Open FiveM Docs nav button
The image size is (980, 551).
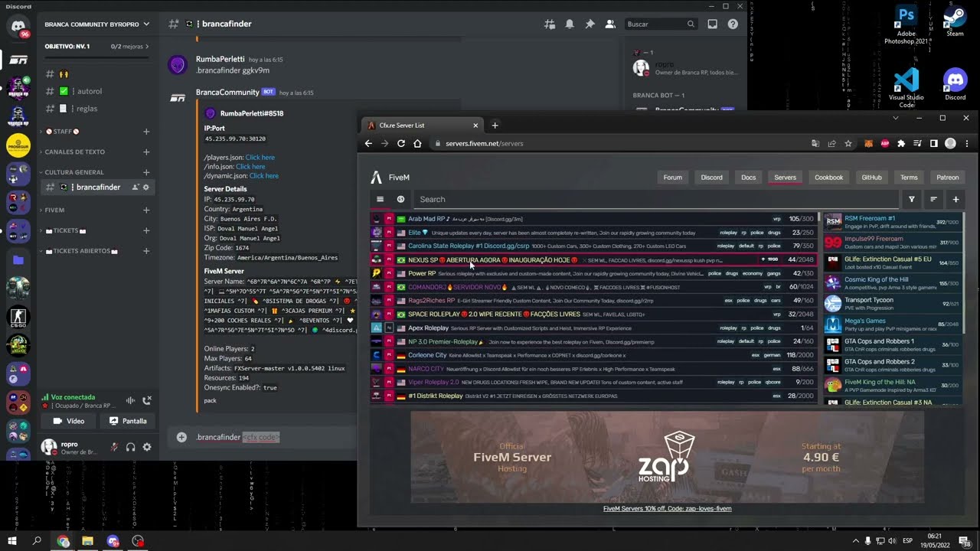tap(748, 178)
